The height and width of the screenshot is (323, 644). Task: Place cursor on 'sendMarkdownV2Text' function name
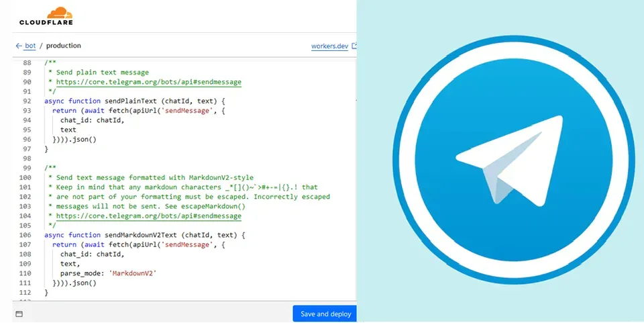click(x=140, y=235)
